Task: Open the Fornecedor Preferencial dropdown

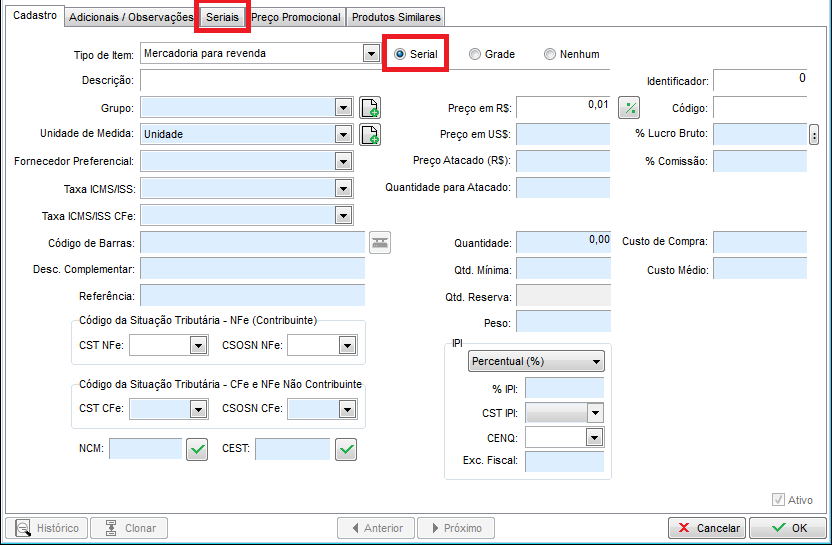Action: (x=343, y=161)
